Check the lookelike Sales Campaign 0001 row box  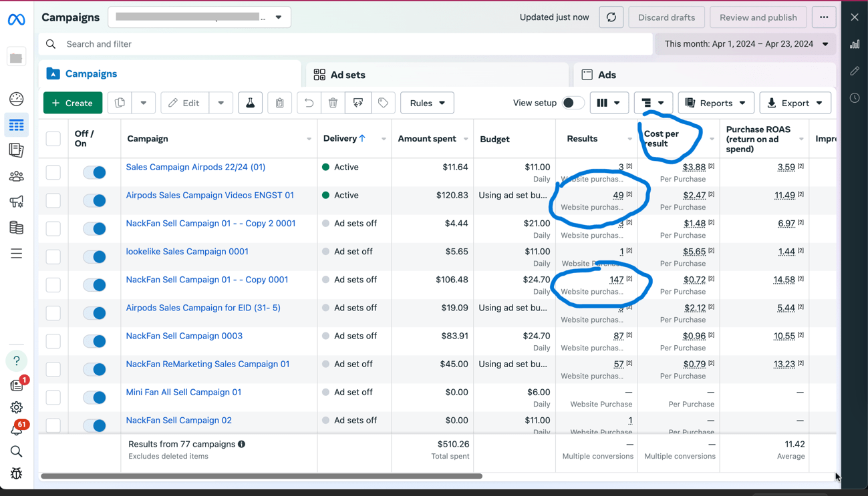[x=53, y=256]
